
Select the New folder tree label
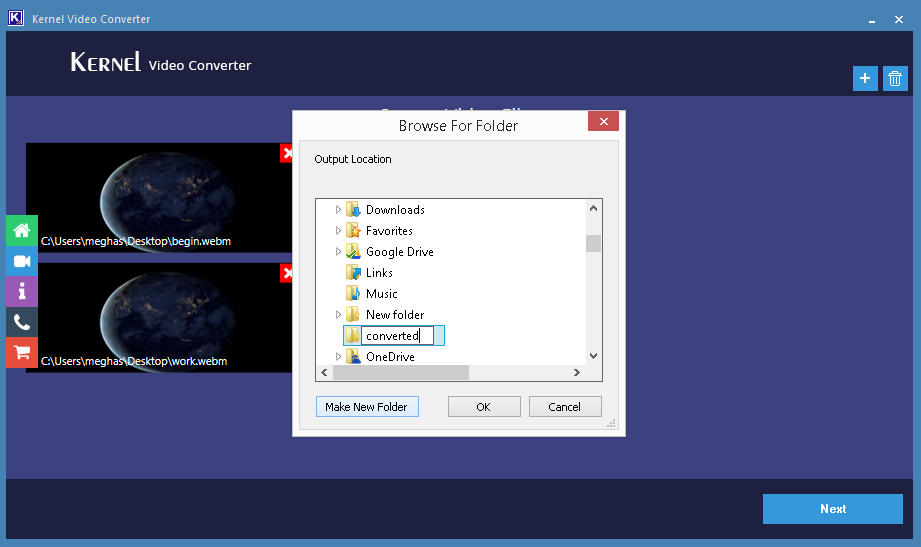pos(395,315)
